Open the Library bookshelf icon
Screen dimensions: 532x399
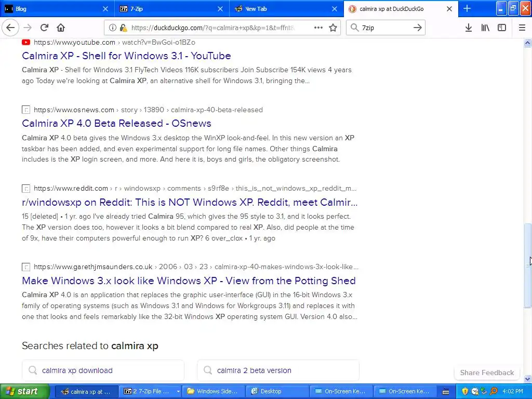pos(485,28)
